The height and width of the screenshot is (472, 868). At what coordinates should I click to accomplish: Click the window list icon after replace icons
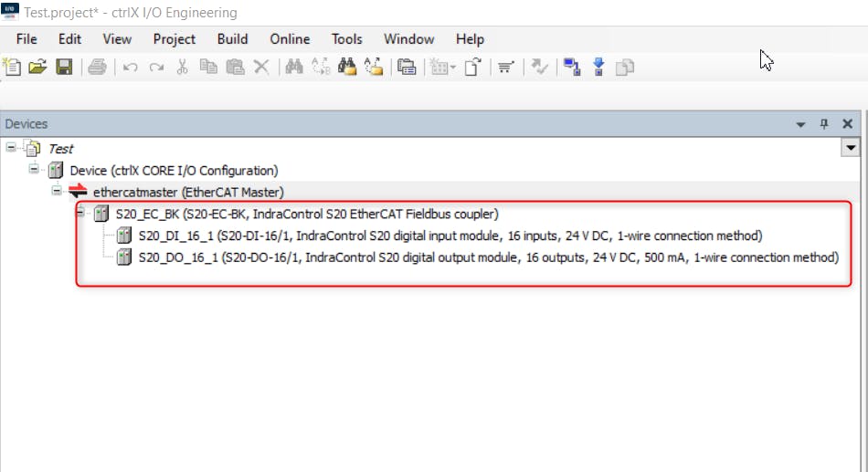(x=407, y=68)
